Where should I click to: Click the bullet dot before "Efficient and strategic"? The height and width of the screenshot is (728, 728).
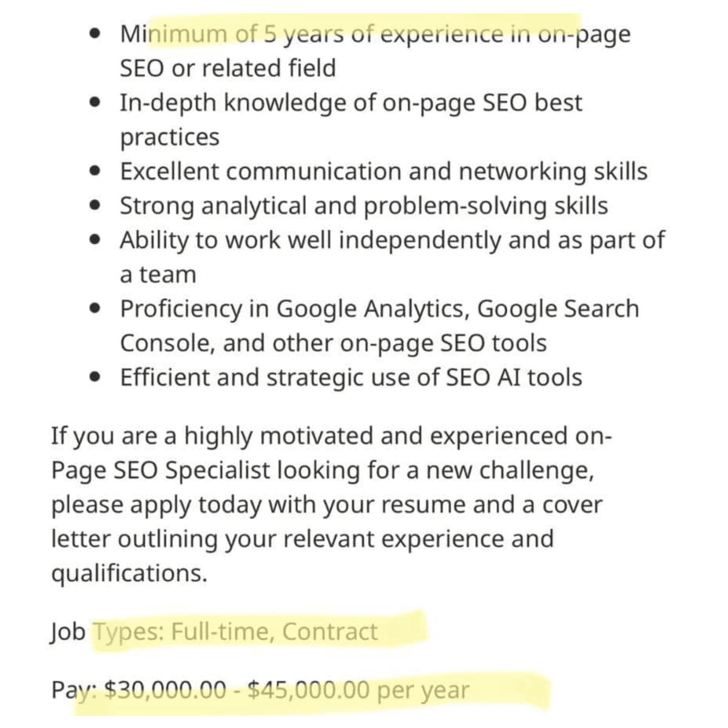tap(94, 378)
